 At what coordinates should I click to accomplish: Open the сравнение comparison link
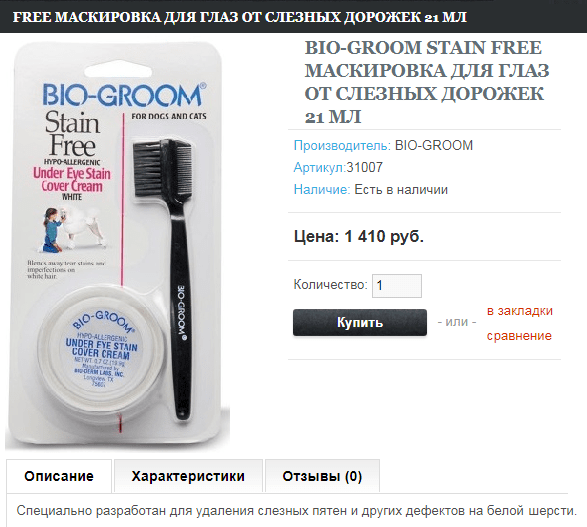(519, 336)
